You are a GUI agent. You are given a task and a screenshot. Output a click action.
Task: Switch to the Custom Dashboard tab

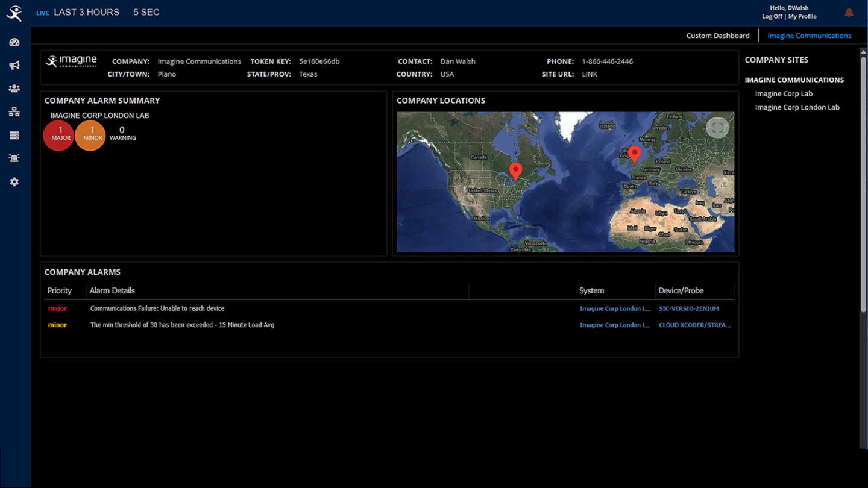718,36
